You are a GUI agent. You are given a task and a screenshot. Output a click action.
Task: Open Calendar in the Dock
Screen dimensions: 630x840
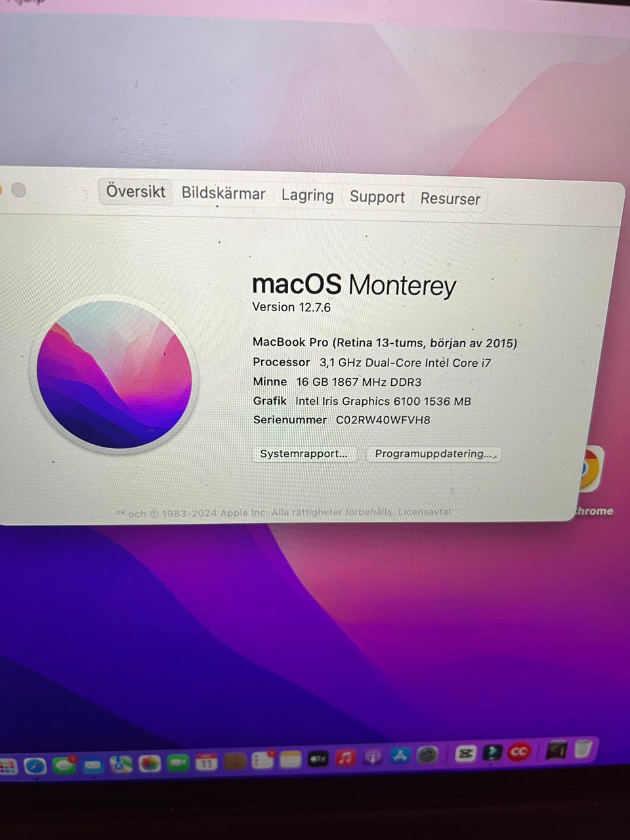coord(206,762)
